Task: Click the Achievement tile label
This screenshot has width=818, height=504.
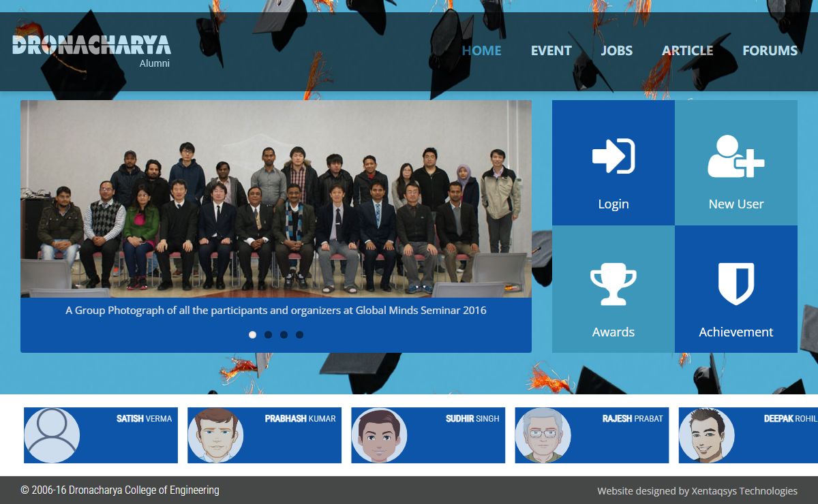Action: point(736,332)
